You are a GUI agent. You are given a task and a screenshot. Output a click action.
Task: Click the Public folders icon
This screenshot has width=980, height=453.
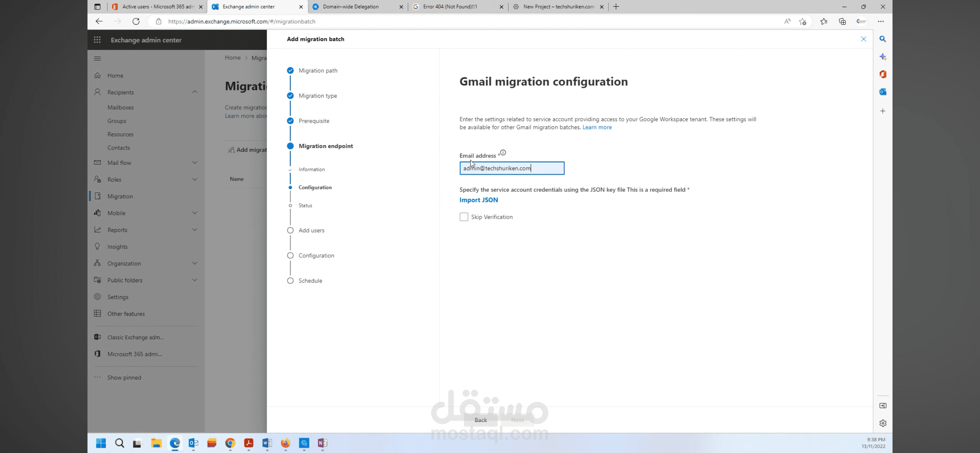coord(97,280)
